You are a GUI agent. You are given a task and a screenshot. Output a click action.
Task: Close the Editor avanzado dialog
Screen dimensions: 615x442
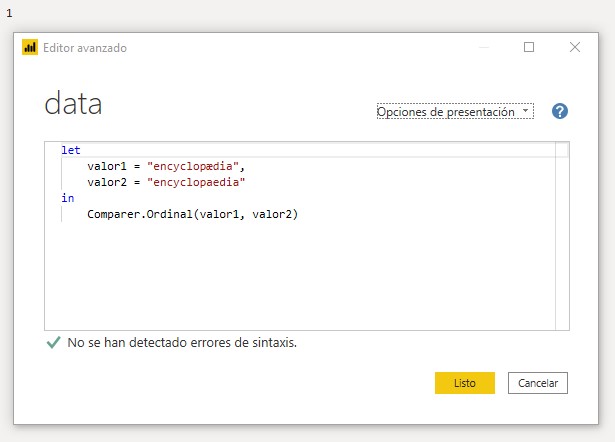pos(575,47)
